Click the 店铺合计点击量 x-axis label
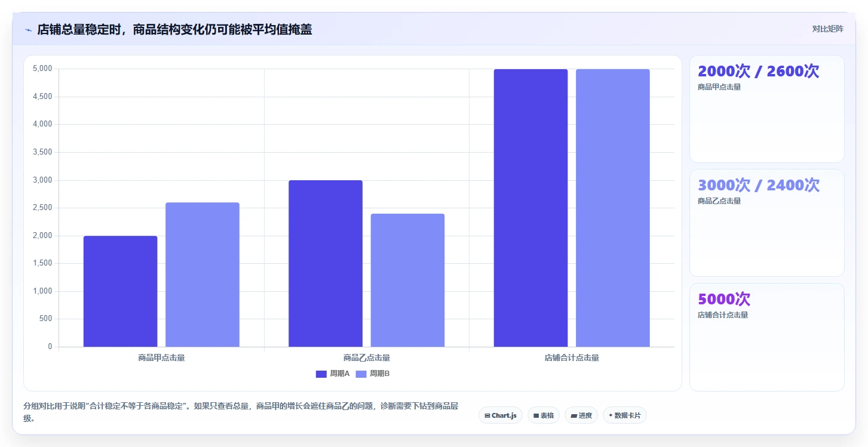Image resolution: width=868 pixels, height=447 pixels. [x=572, y=358]
